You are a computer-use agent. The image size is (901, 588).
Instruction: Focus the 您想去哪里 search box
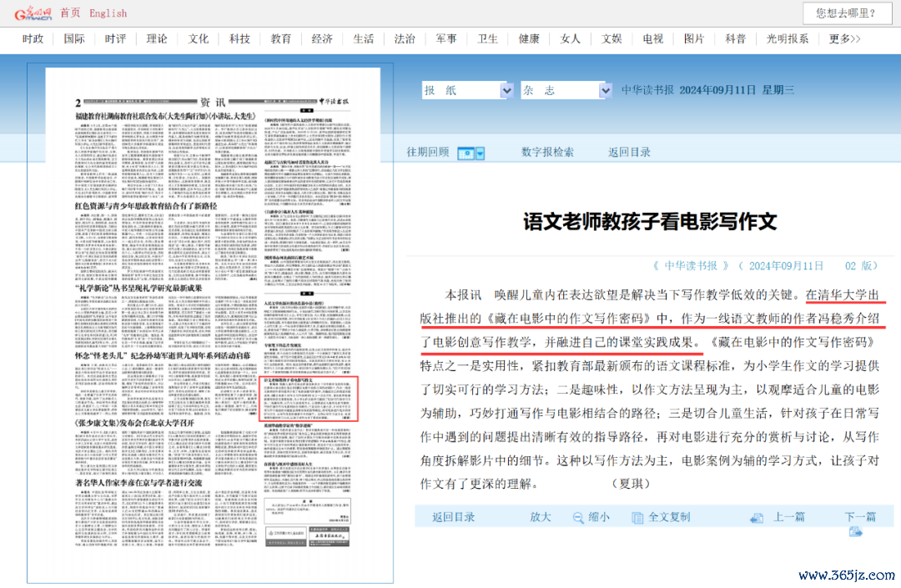(847, 13)
